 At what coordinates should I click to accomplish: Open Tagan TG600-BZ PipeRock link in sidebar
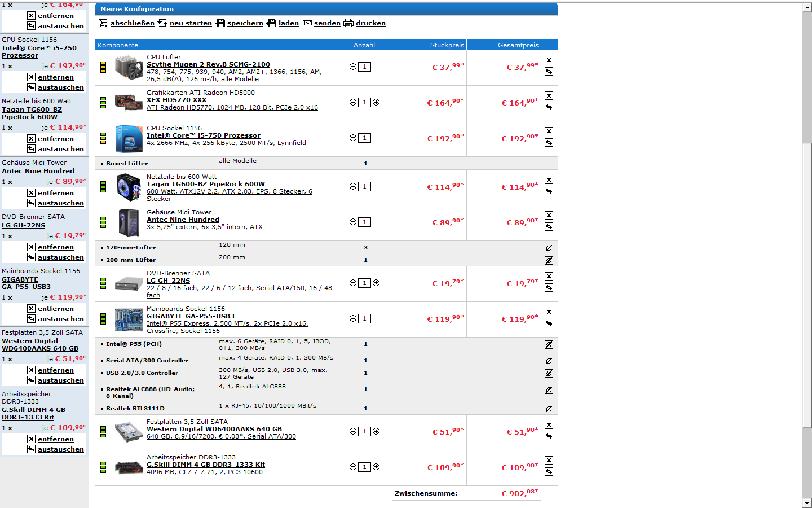[x=32, y=113]
